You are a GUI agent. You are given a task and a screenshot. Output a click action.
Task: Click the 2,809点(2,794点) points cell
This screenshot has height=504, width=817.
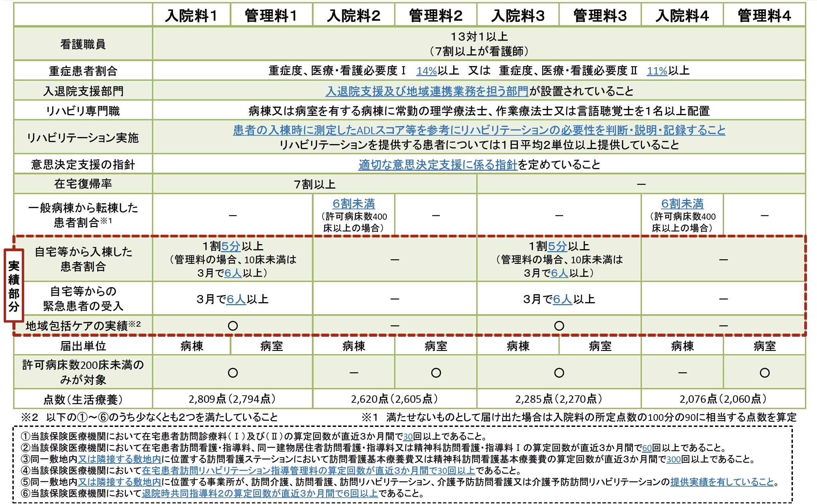pos(232,399)
